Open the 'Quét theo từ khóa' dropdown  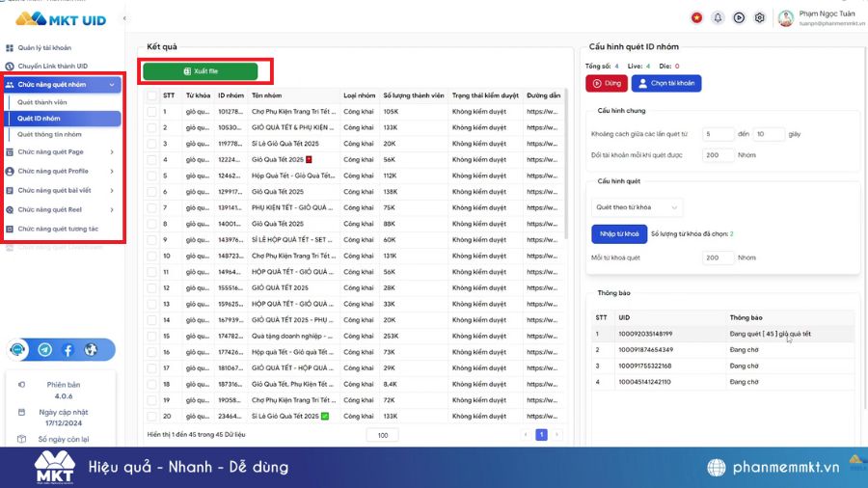click(637, 207)
